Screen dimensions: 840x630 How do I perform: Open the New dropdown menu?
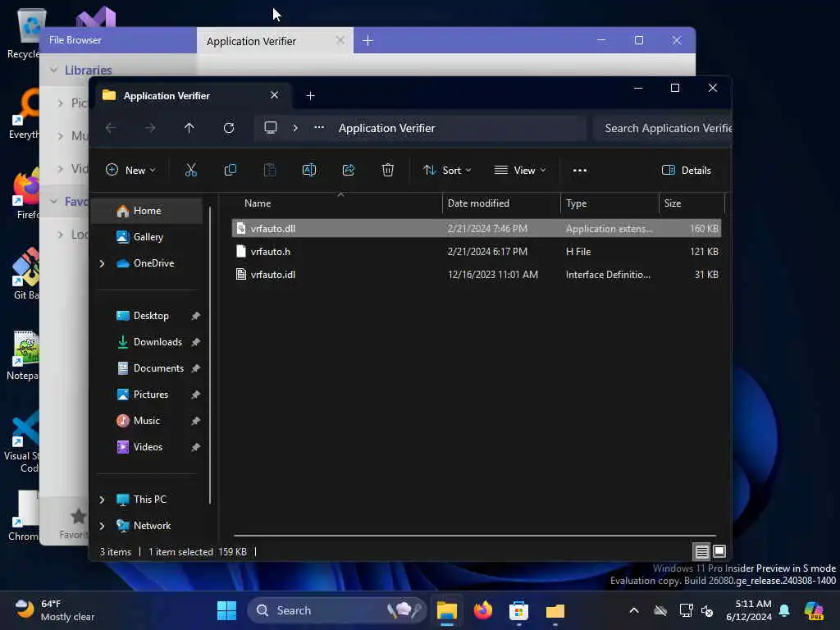[130, 171]
